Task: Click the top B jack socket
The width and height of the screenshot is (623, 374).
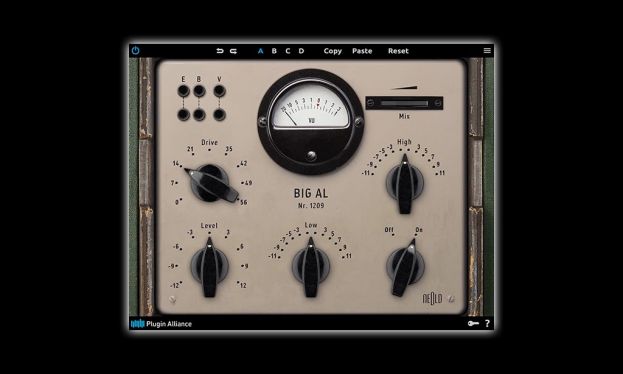Action: click(199, 91)
